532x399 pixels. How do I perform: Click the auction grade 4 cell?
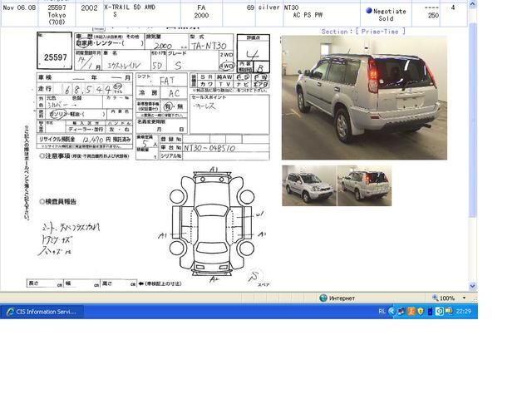(x=453, y=14)
